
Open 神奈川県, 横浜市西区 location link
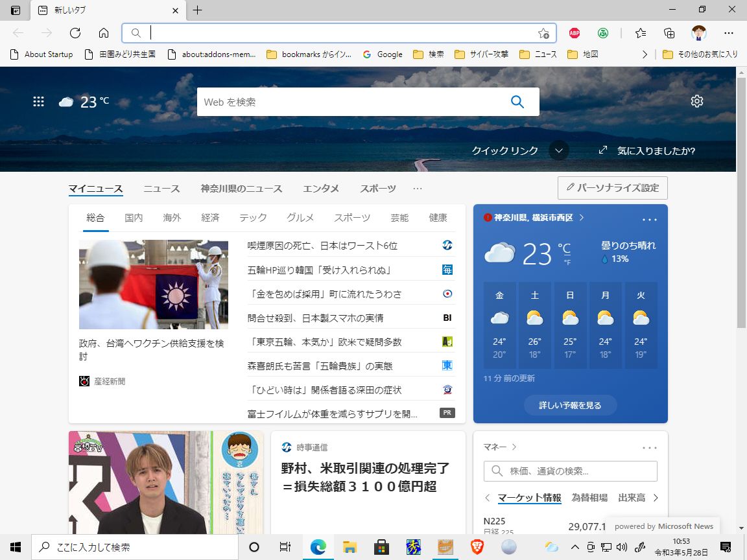coord(534,218)
